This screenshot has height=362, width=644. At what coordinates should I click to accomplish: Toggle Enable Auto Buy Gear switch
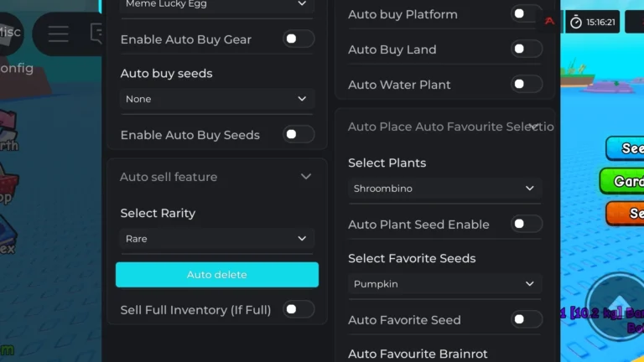tap(299, 39)
